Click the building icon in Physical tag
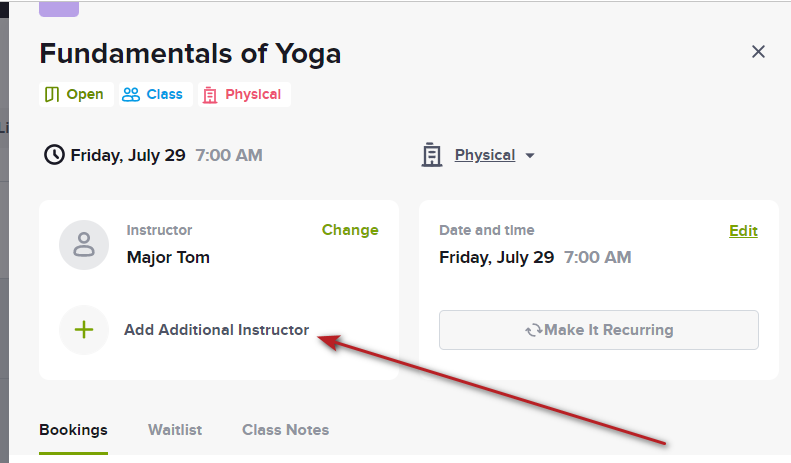This screenshot has height=463, width=791. coord(210,95)
